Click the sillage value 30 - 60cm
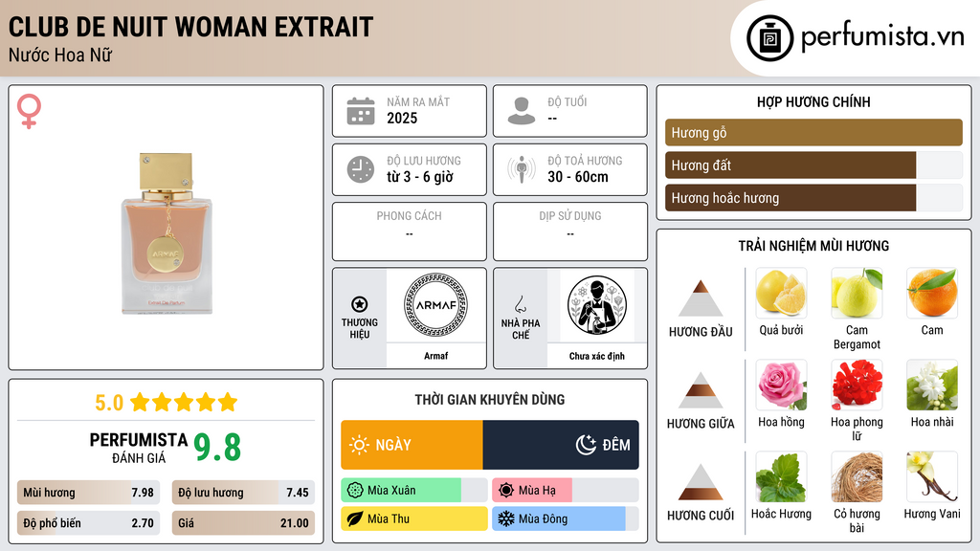 click(578, 177)
